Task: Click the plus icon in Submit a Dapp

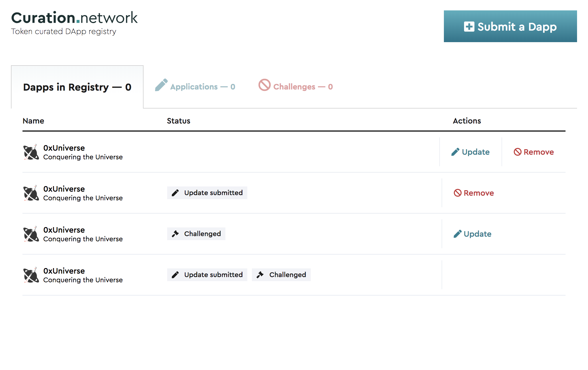Action: (469, 27)
